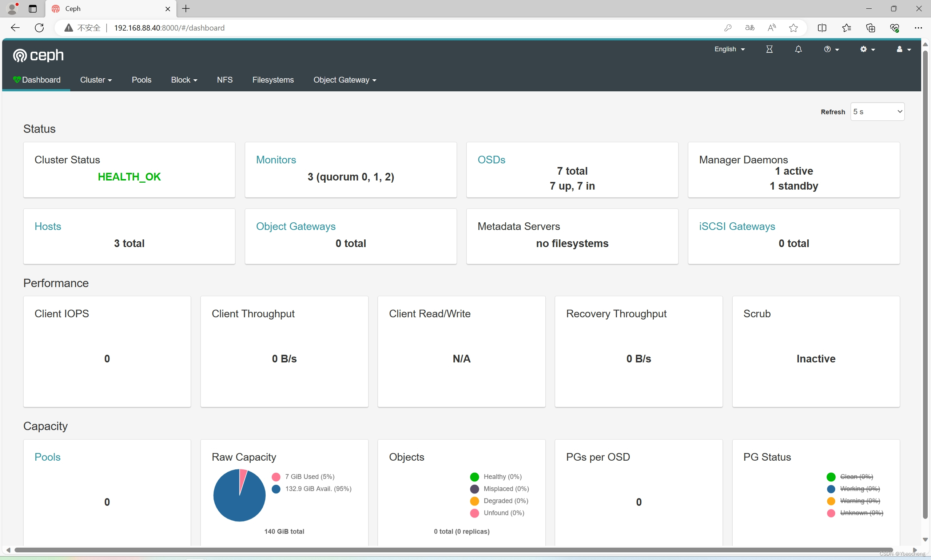Open the help question-mark menu
The image size is (931, 560).
(831, 49)
